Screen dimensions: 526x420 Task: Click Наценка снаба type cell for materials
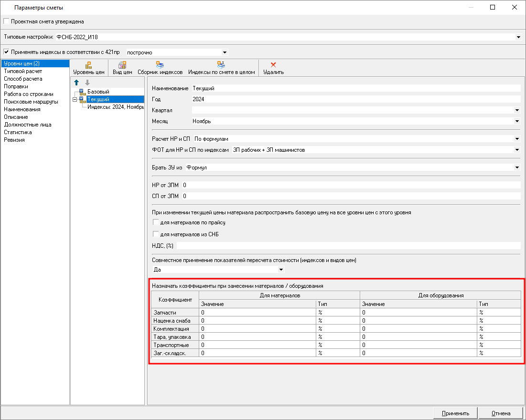338,320
